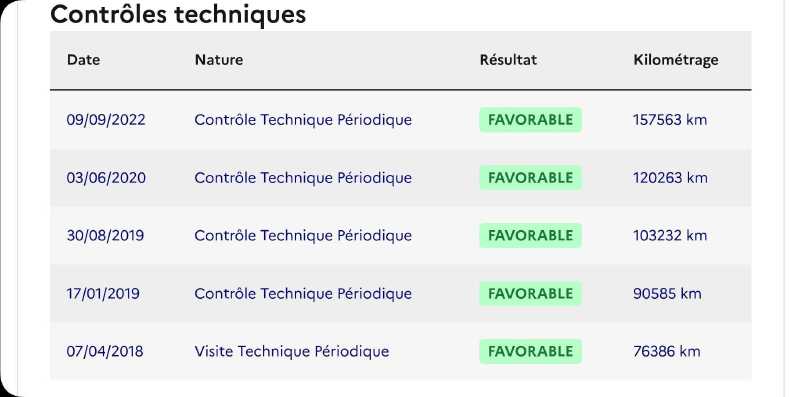Select the 03/06/2020 date cell
Viewport: 800px width, 397px height.
coord(106,178)
